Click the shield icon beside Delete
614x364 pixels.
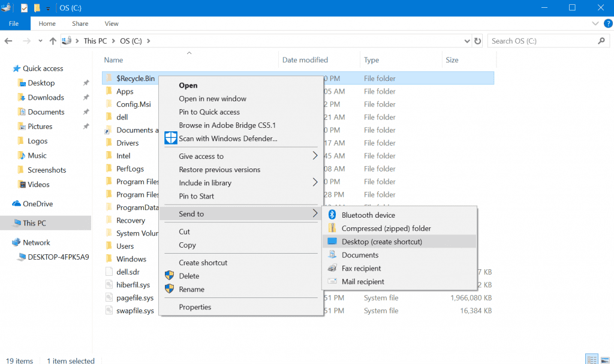coord(169,275)
